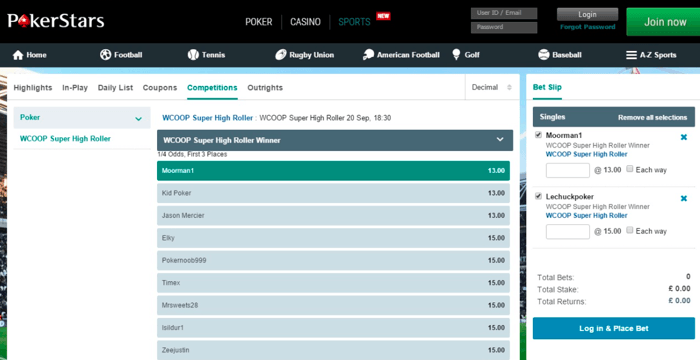Click the Football ball icon
Screen dimensions: 700x360
pos(105,54)
